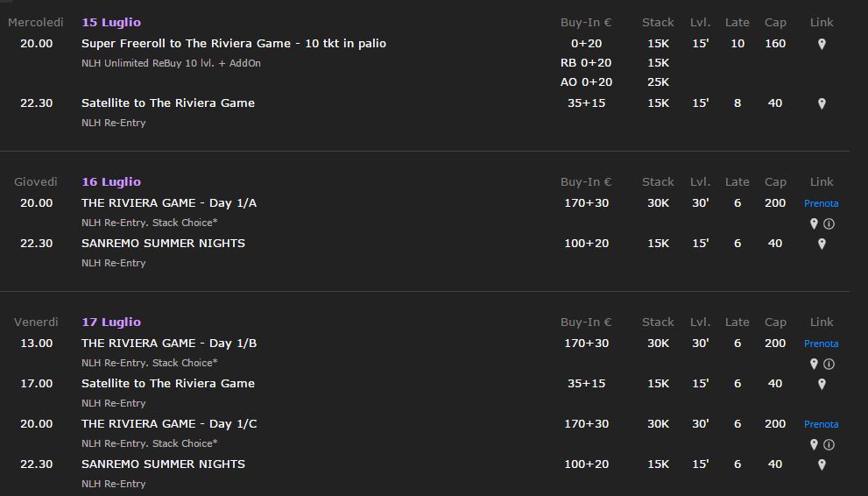This screenshot has width=868, height=496.
Task: Show info icon for Riviera Game Day 1/C
Action: pyautogui.click(x=829, y=444)
